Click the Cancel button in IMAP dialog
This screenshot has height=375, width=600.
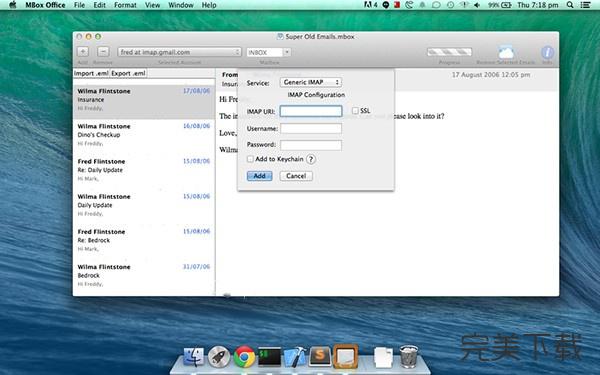tap(296, 176)
